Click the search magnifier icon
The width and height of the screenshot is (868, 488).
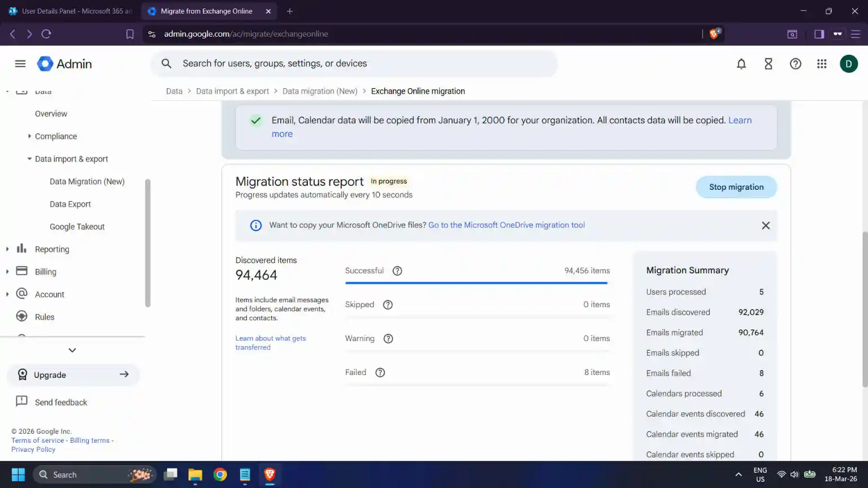pos(166,64)
